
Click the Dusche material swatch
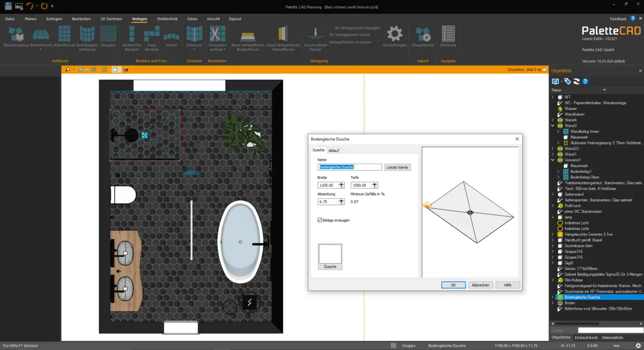point(330,254)
